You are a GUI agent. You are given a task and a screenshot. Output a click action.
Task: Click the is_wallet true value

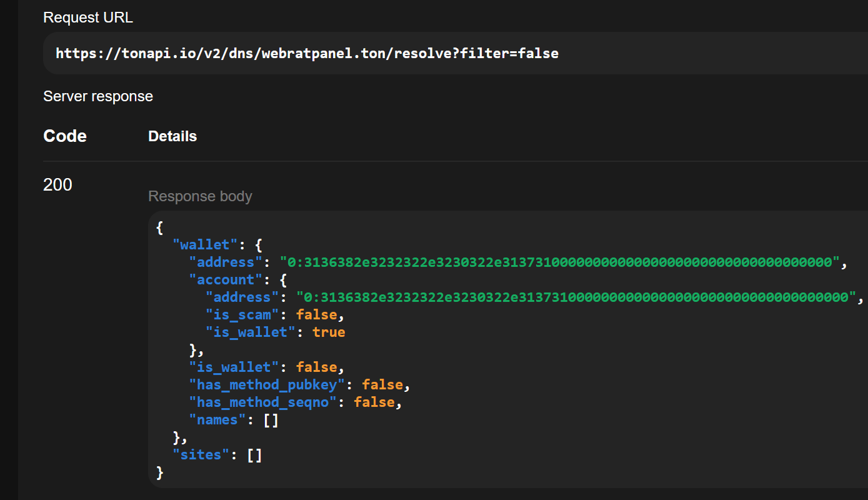tap(329, 332)
